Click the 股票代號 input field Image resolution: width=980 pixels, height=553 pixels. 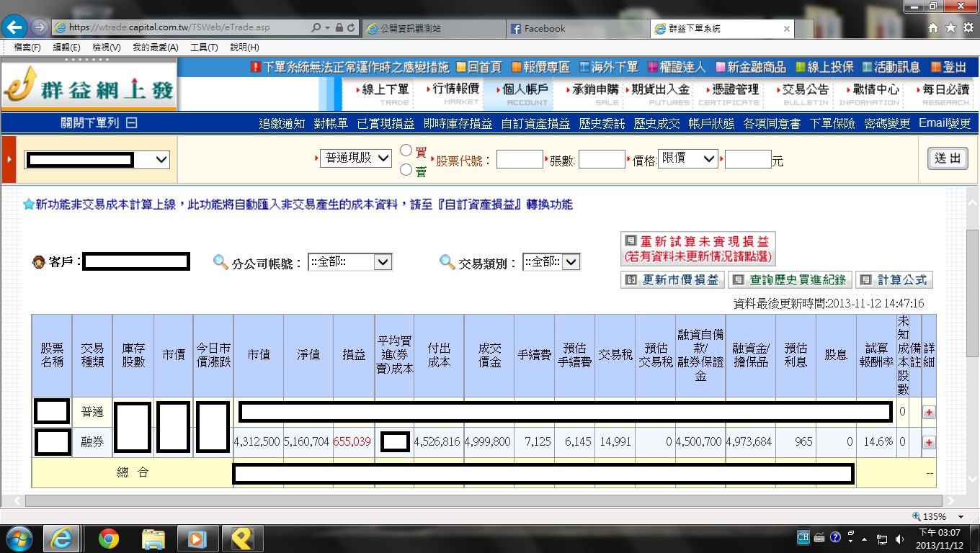(520, 159)
